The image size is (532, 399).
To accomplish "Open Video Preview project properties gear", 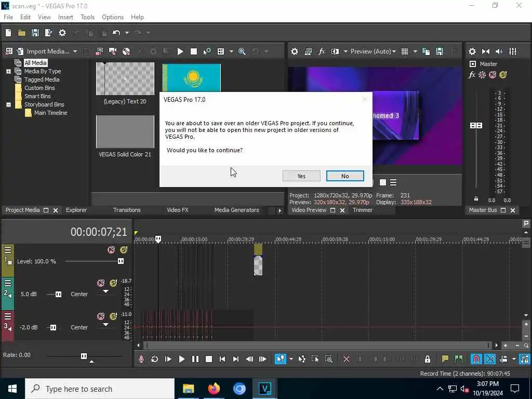I will point(295,51).
